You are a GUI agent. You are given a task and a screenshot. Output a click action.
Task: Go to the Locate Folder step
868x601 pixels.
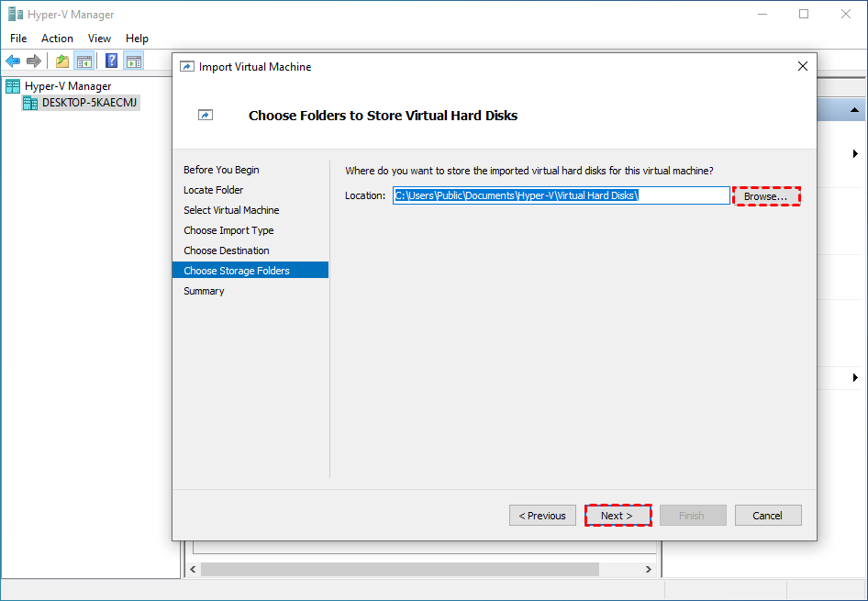click(x=214, y=190)
